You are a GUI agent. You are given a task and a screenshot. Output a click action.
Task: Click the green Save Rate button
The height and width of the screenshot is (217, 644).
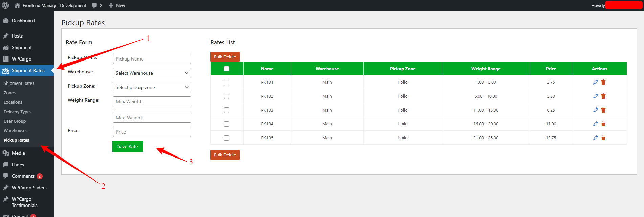point(128,146)
